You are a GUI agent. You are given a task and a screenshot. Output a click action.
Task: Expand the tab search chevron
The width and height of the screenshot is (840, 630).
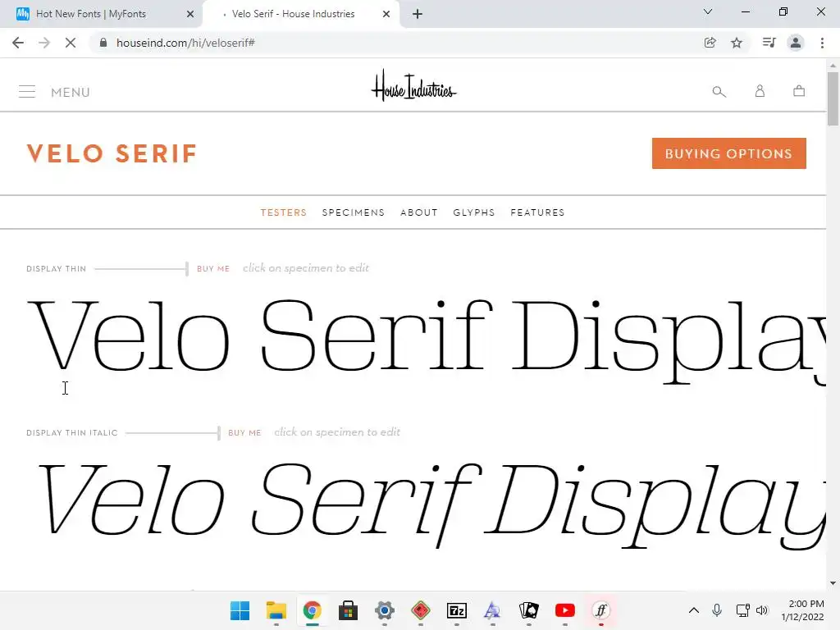click(708, 11)
